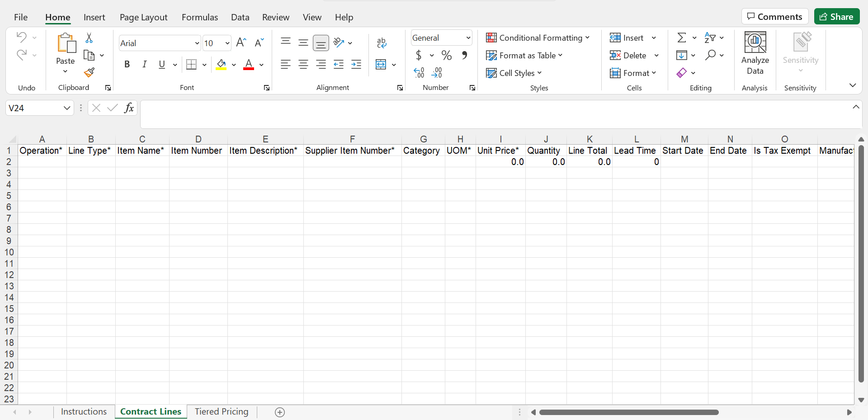The height and width of the screenshot is (420, 868).
Task: Switch to the Tiered Pricing sheet
Action: coord(222,412)
